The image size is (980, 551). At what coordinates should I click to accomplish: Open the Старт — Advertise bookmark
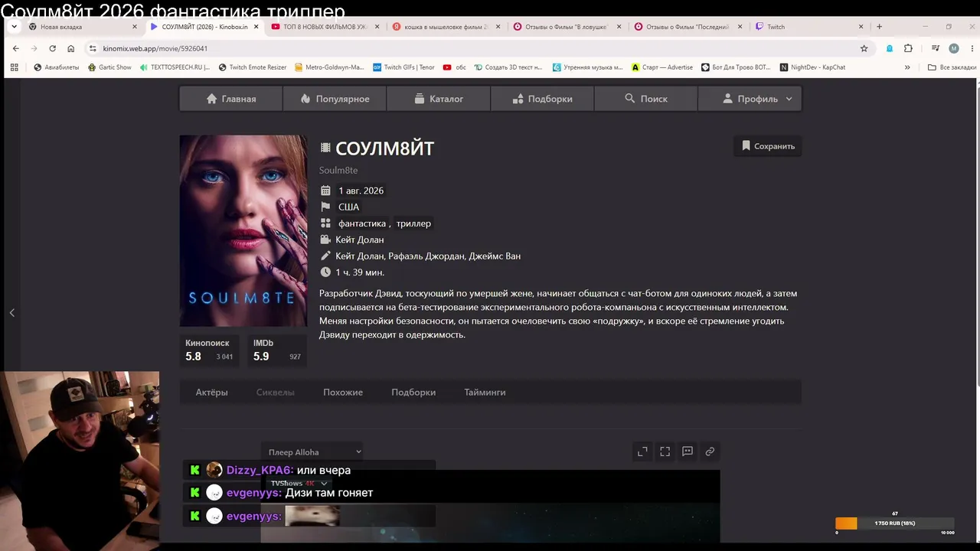click(x=662, y=67)
